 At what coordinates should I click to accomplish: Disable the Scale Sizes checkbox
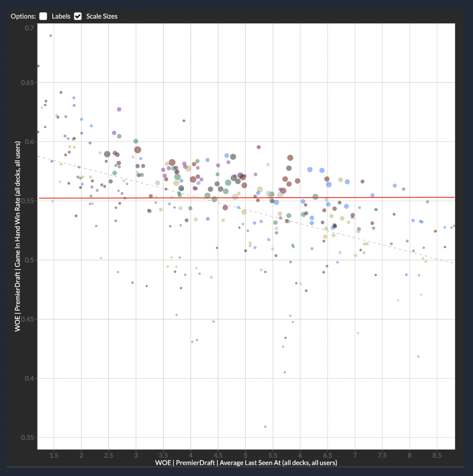click(x=77, y=16)
